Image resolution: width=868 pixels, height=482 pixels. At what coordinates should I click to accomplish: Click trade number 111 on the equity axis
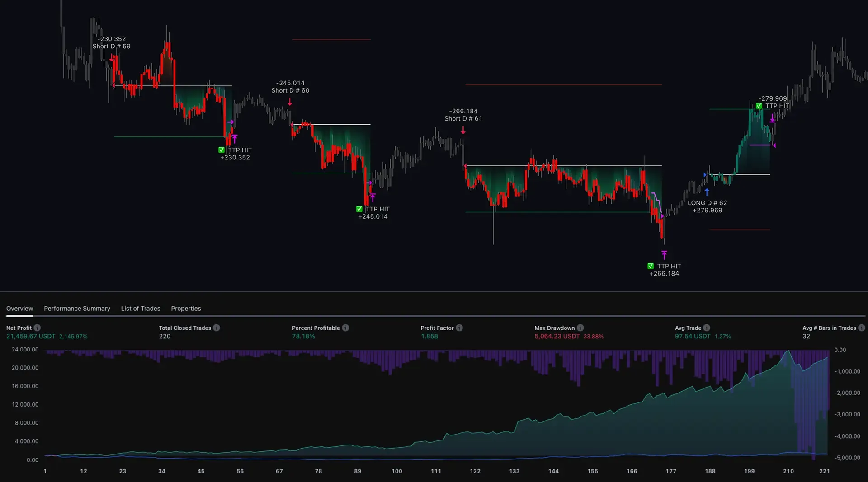click(436, 471)
